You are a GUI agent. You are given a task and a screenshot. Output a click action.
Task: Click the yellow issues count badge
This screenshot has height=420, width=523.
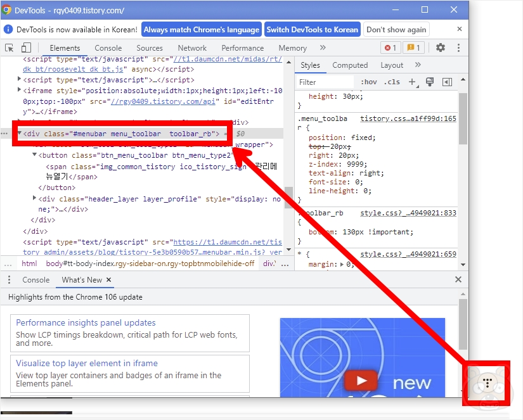413,48
